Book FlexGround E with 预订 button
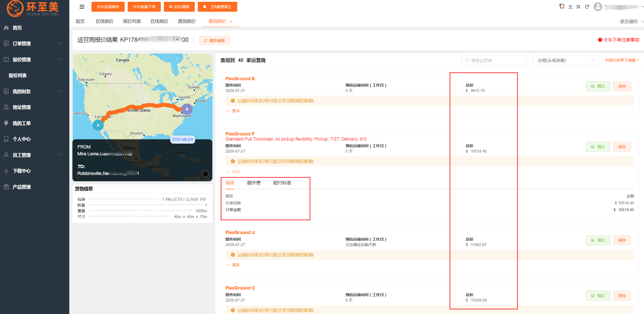 coord(598,86)
